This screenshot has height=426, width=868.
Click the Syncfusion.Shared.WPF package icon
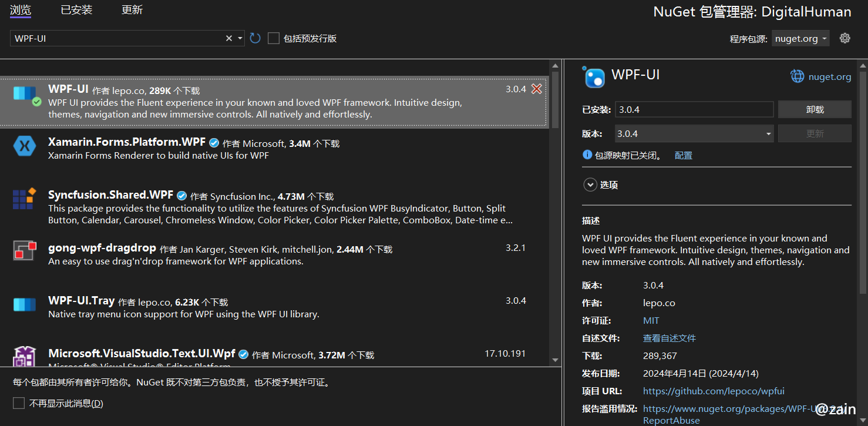[25, 199]
